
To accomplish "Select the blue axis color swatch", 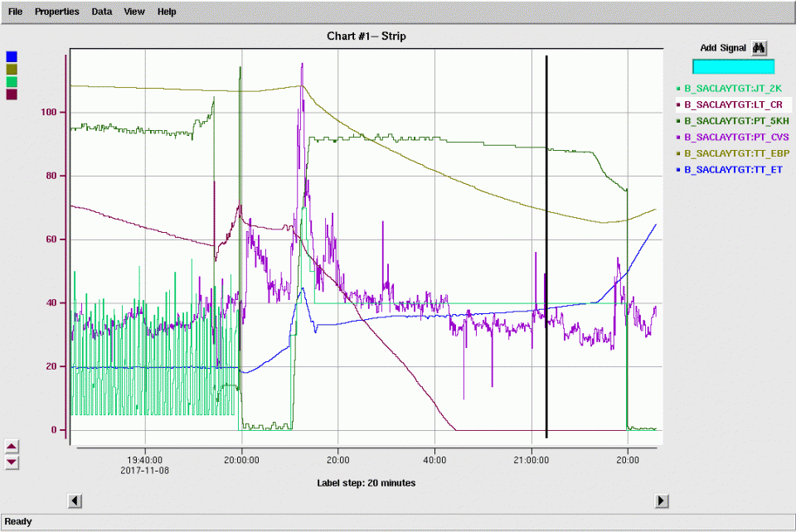I will 12,56.
